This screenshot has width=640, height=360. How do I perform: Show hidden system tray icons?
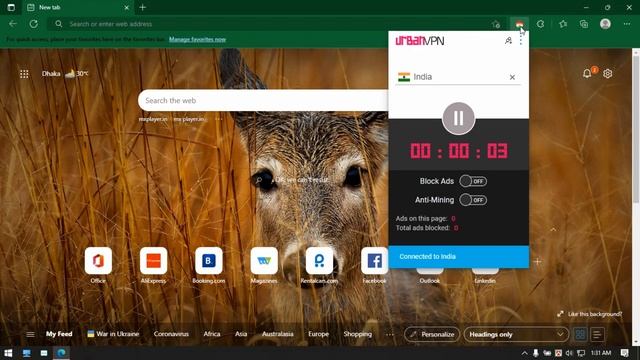coord(524,353)
